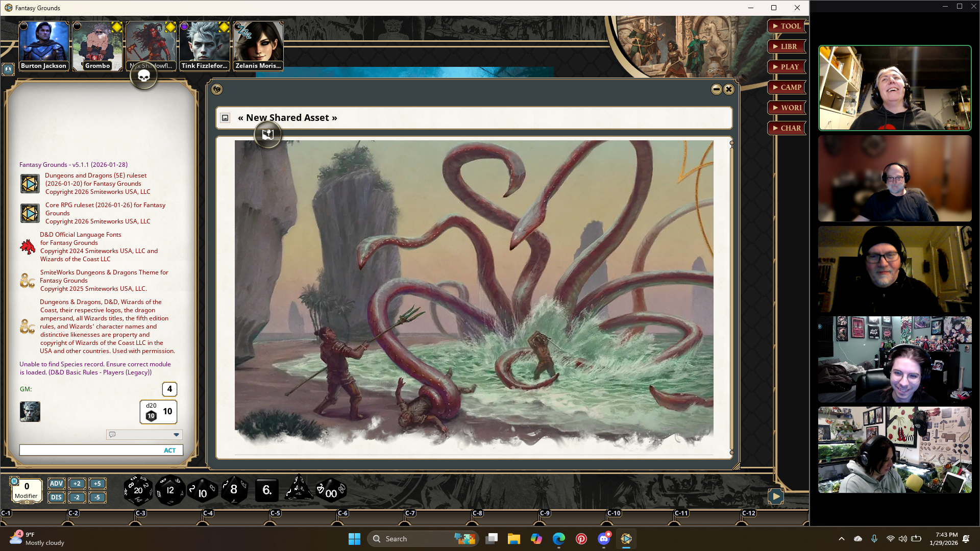Viewport: 980px width, 551px height.
Task: Open the CHAR sidebar menu
Action: [x=786, y=128]
